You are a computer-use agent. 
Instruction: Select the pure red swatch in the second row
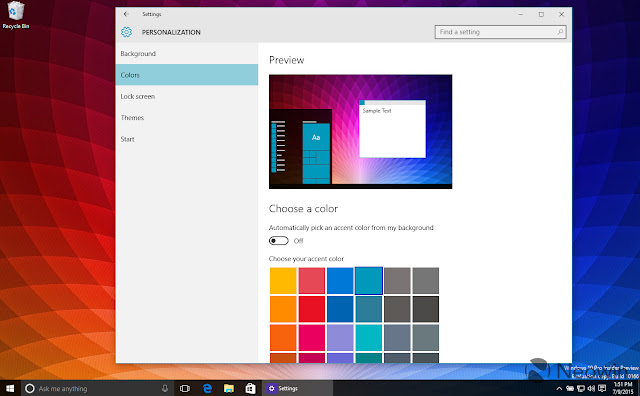[311, 309]
